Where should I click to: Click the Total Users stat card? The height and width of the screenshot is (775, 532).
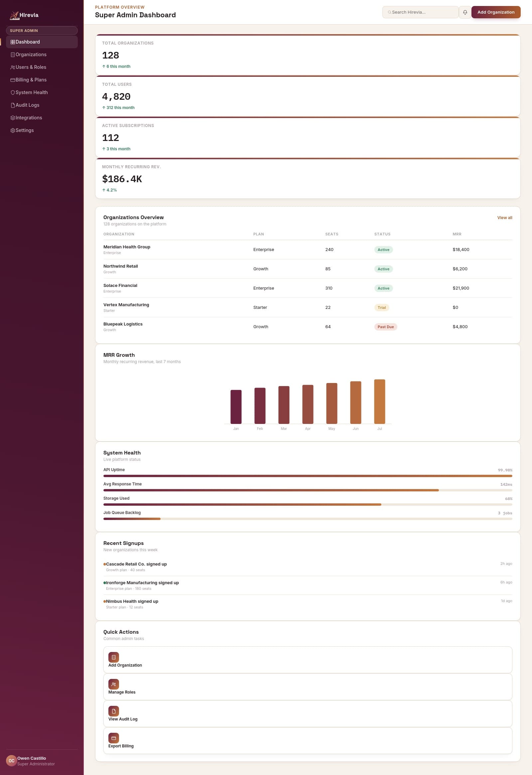[308, 96]
